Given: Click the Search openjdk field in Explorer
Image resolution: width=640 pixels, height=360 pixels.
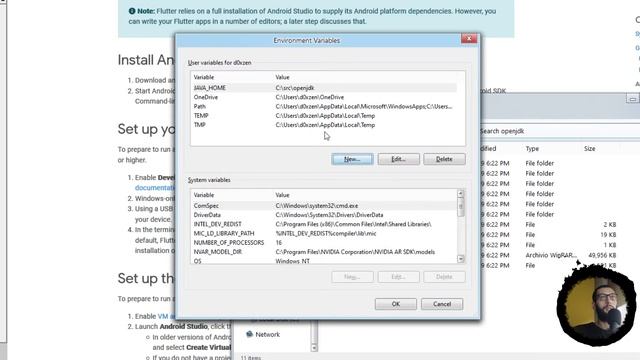Looking at the screenshot, I should tap(559, 131).
